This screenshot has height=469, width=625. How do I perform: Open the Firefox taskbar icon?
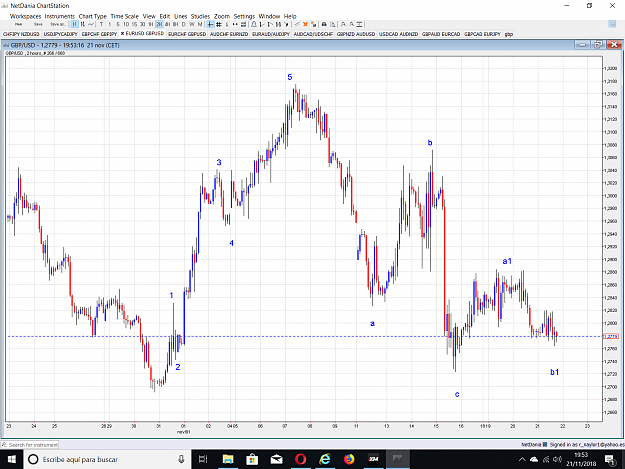point(349,459)
